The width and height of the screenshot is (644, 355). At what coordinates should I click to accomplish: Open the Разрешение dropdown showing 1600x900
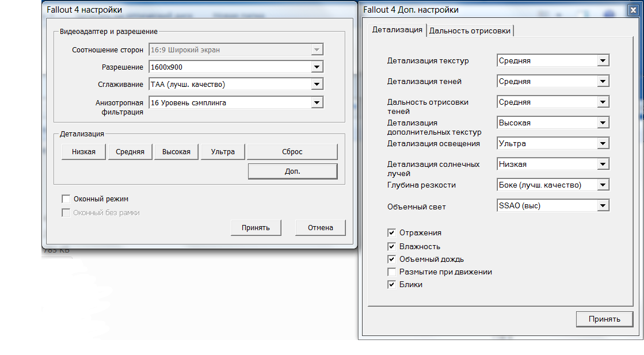pos(236,67)
